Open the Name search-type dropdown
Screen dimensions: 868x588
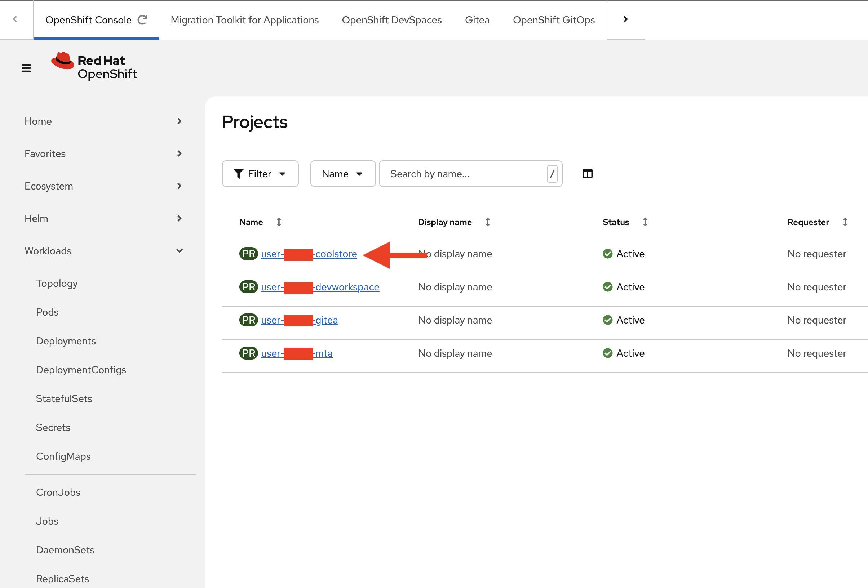pyautogui.click(x=342, y=174)
